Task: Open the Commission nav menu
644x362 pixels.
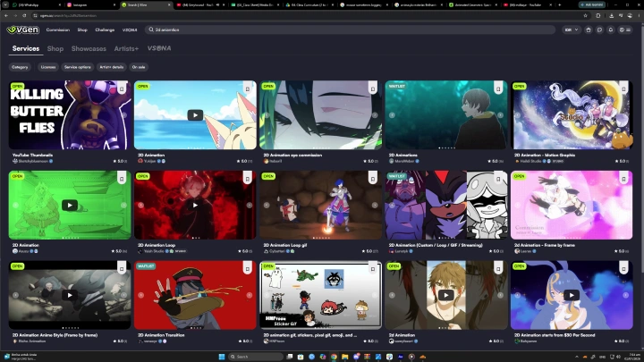Action: click(x=58, y=30)
